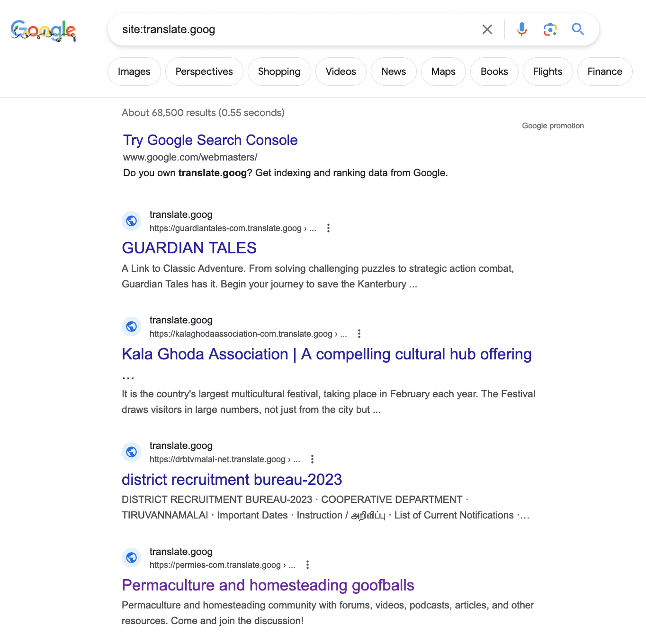Open the three-dot menu for the drbtvmalai result
This screenshot has height=644, width=646.
(x=312, y=459)
